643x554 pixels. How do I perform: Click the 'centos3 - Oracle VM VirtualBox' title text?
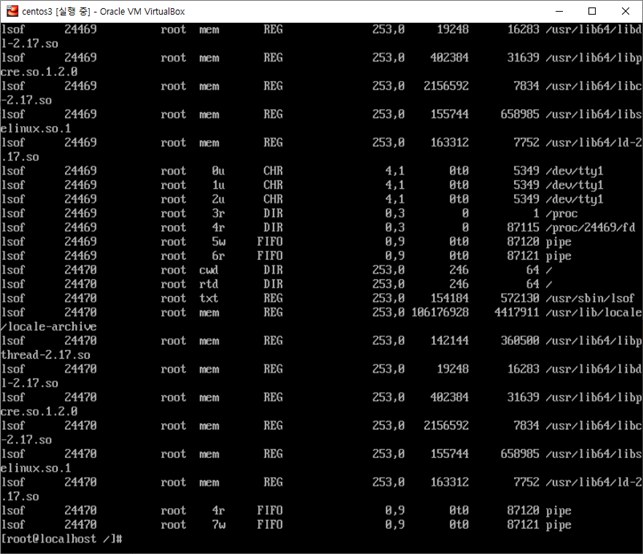click(103, 11)
